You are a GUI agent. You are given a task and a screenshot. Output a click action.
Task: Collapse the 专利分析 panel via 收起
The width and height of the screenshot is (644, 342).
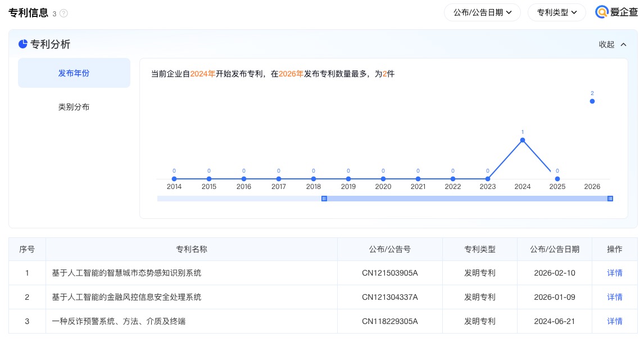(x=613, y=44)
